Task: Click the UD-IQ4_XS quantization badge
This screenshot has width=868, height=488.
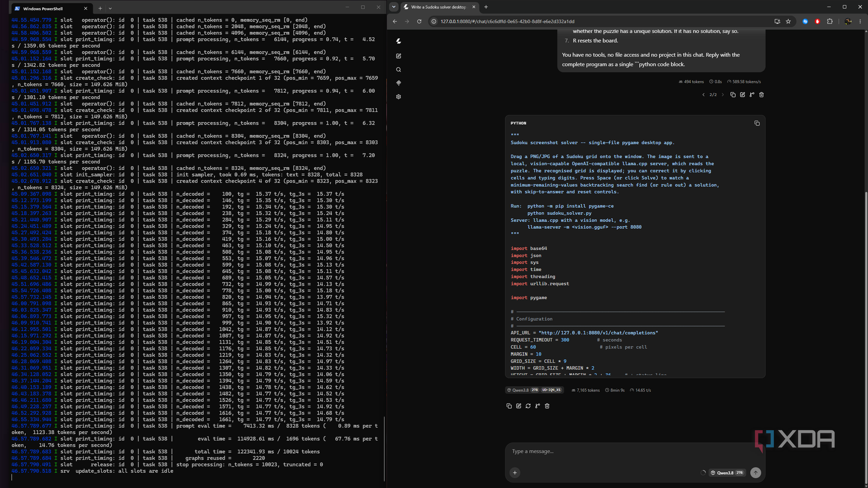Action: (x=551, y=390)
